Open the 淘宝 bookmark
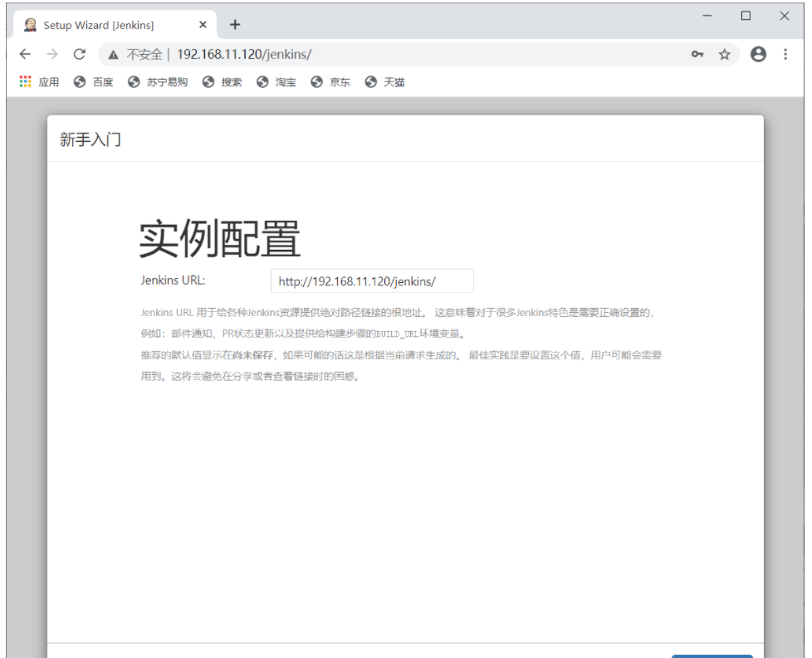Viewport: 812px width, 658px height. click(x=276, y=82)
